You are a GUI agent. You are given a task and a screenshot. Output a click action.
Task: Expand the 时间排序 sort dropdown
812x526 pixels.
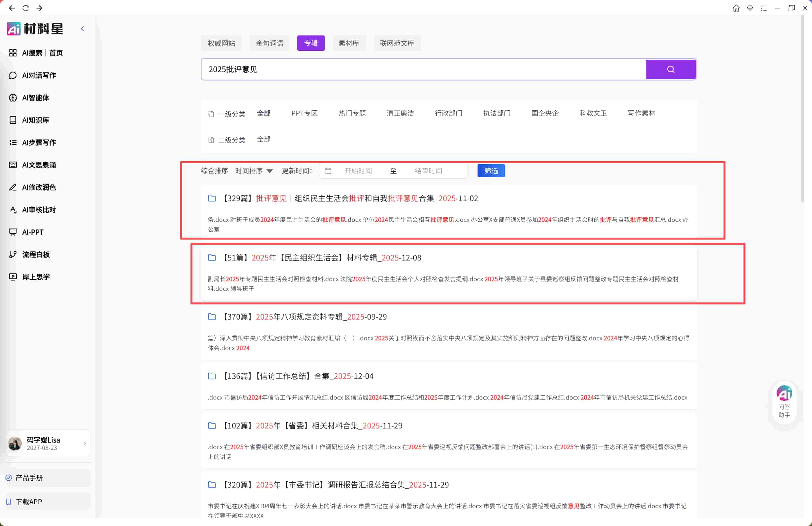click(x=254, y=171)
